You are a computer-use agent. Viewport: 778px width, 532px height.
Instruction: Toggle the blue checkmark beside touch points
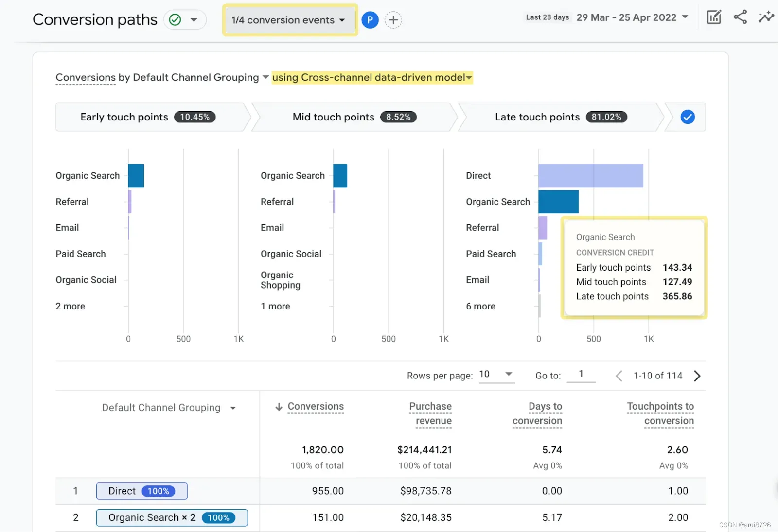688,117
